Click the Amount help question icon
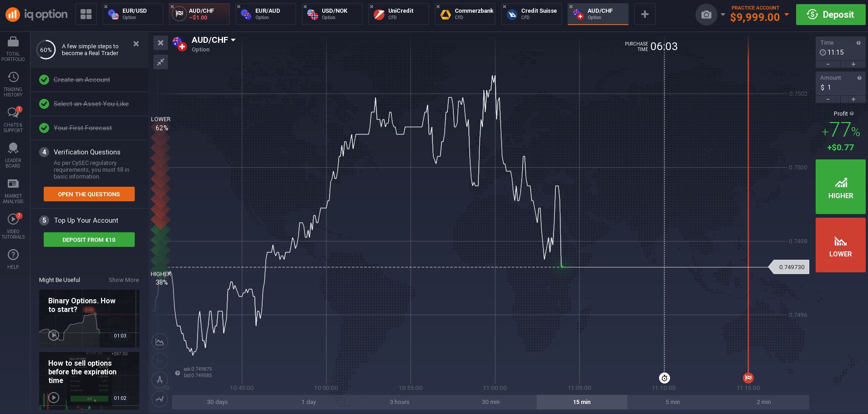Screen dimensions: 868x414 point(859,78)
